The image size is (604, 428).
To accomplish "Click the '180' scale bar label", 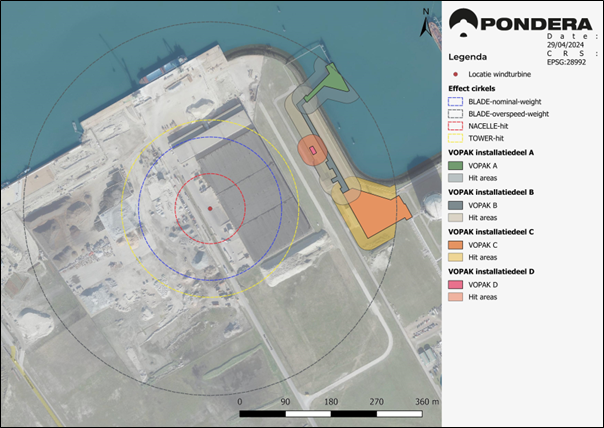I will 331,402.
